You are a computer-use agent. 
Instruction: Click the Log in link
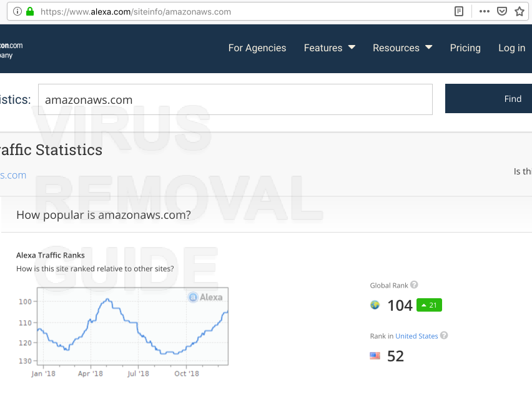pos(511,48)
